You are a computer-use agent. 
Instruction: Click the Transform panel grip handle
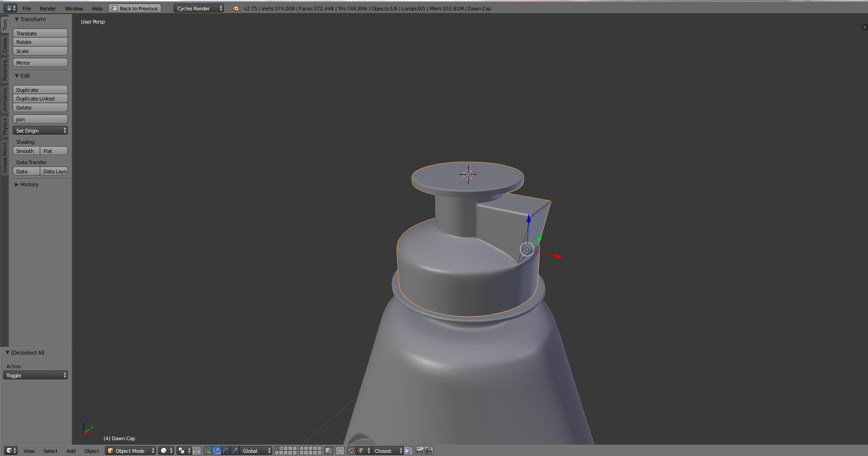click(64, 20)
